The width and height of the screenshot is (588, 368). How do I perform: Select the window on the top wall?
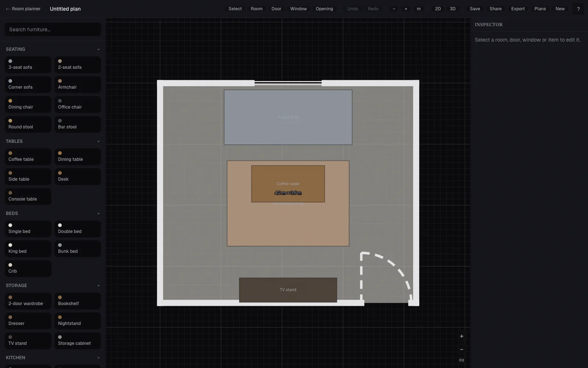coord(288,83)
